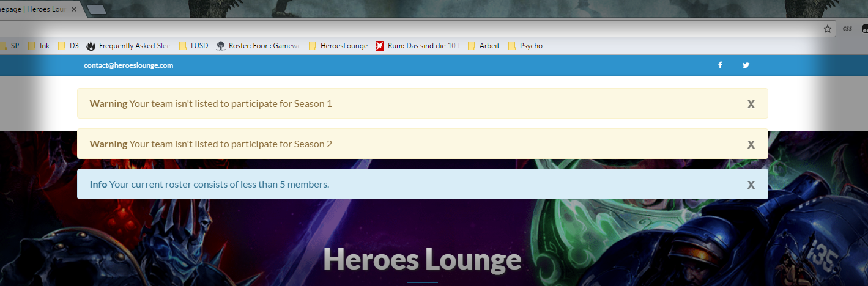
Task: Open the Ink bookmark folder
Action: coord(39,46)
